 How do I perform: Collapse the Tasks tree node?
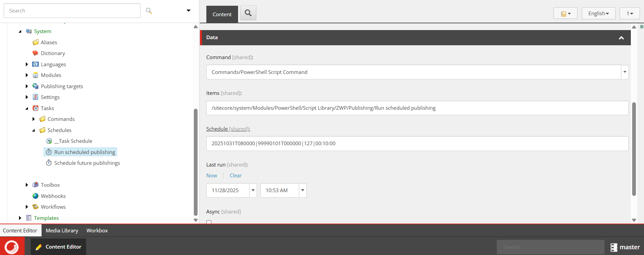point(27,108)
